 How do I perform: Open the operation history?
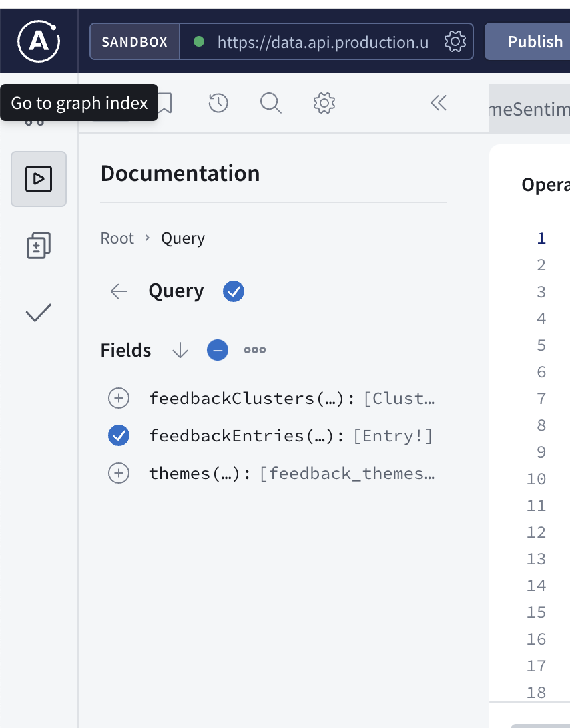[x=218, y=103]
